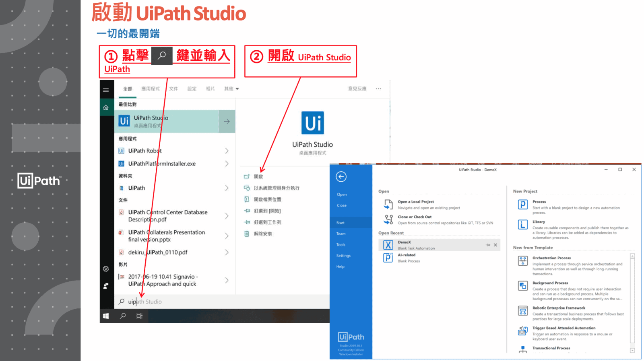Click the user account icon in search sidebar
Viewport: 644px width, 361px height.
(106, 286)
